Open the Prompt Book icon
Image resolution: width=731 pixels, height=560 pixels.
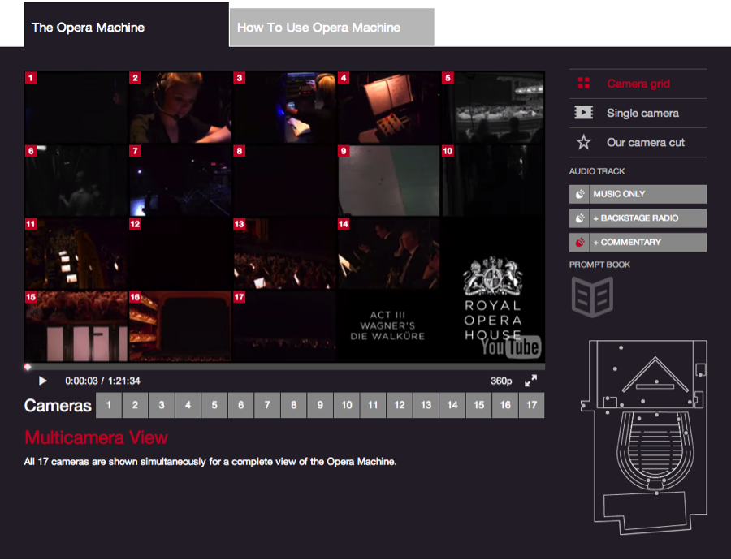(591, 296)
